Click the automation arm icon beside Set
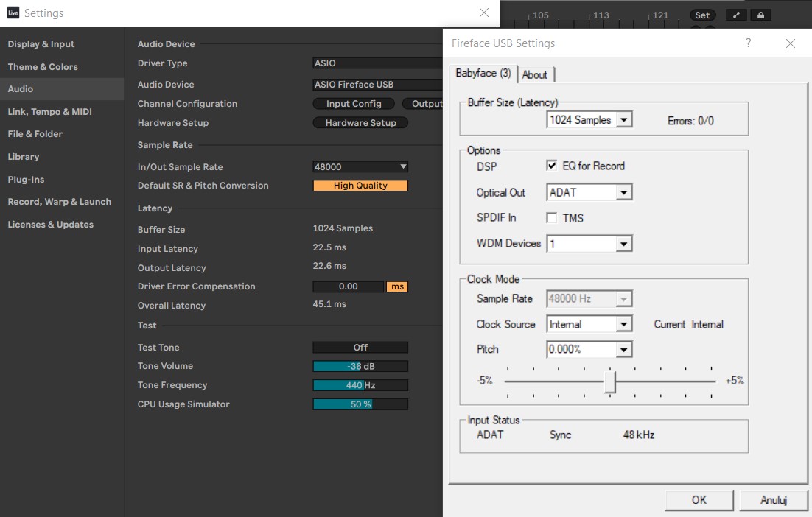The height and width of the screenshot is (517, 812). point(736,15)
